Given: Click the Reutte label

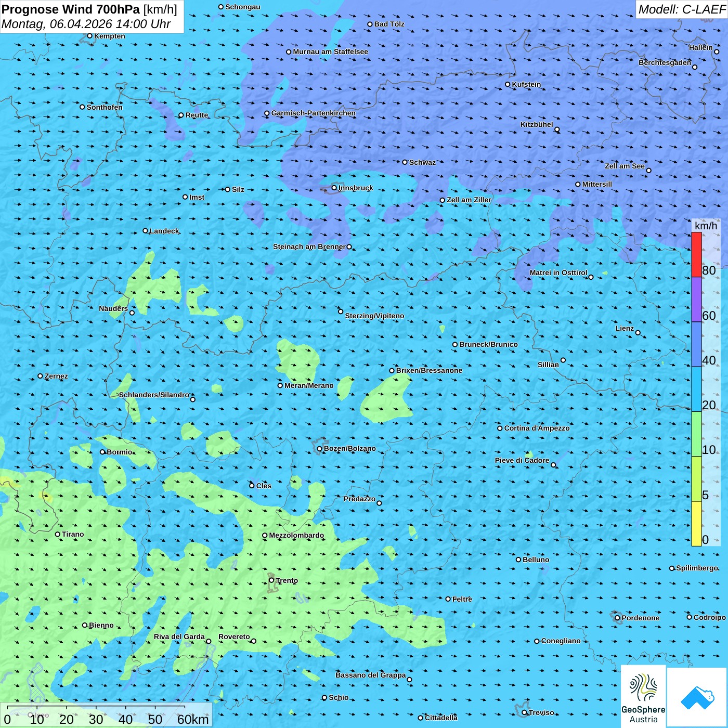Looking at the screenshot, I should (x=197, y=115).
